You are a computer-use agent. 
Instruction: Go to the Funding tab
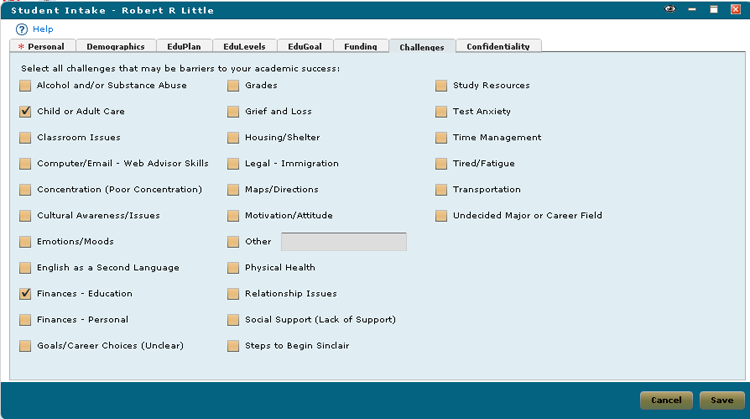point(361,46)
